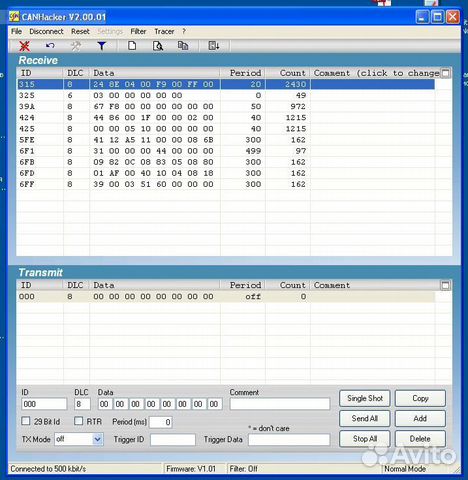The height and width of the screenshot is (480, 468).
Task: Open the filter funnel toolbar icon
Action: point(102,46)
